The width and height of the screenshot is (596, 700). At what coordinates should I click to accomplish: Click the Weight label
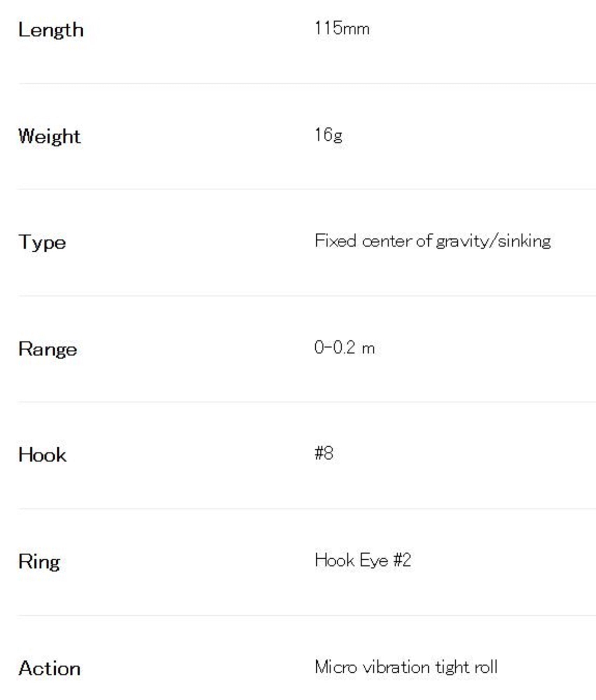tap(49, 136)
